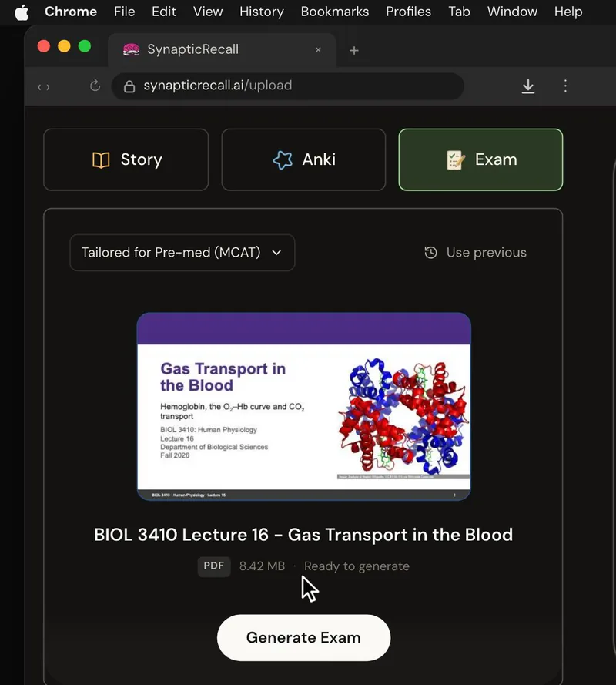
Task: Click the 8.42 MB file size
Action: (262, 566)
